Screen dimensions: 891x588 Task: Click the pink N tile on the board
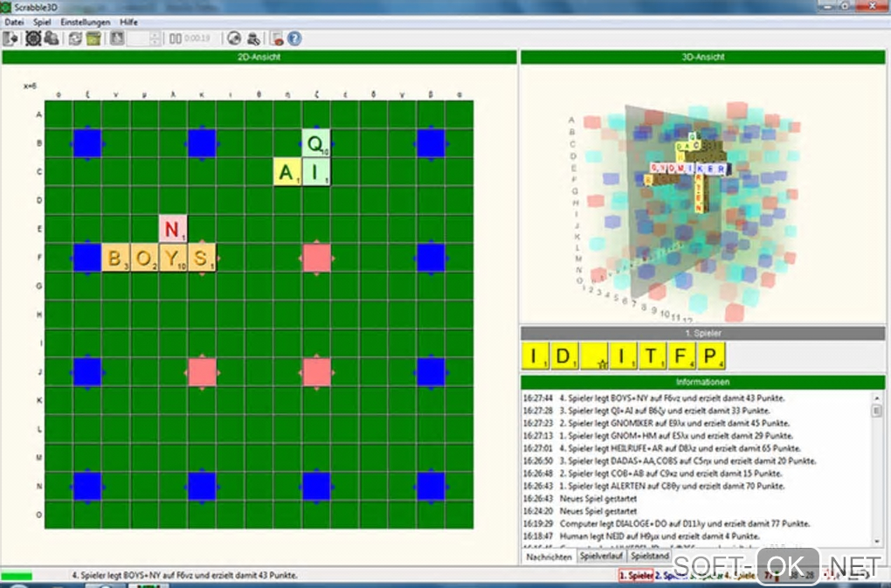[173, 228]
